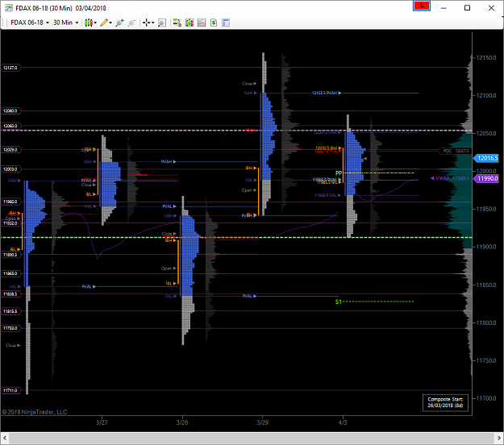This screenshot has width=504, height=445.
Task: Select the 11865.0 price level label
Action: pyautogui.click(x=11, y=274)
